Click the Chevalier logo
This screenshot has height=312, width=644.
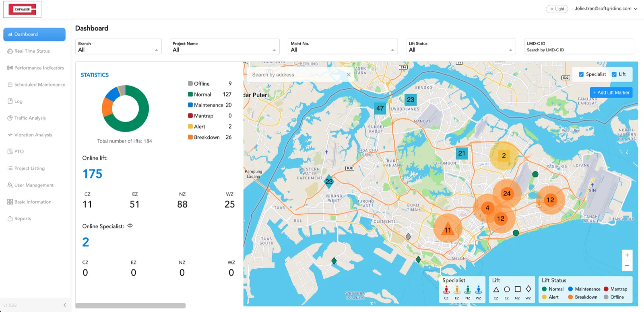click(x=23, y=9)
